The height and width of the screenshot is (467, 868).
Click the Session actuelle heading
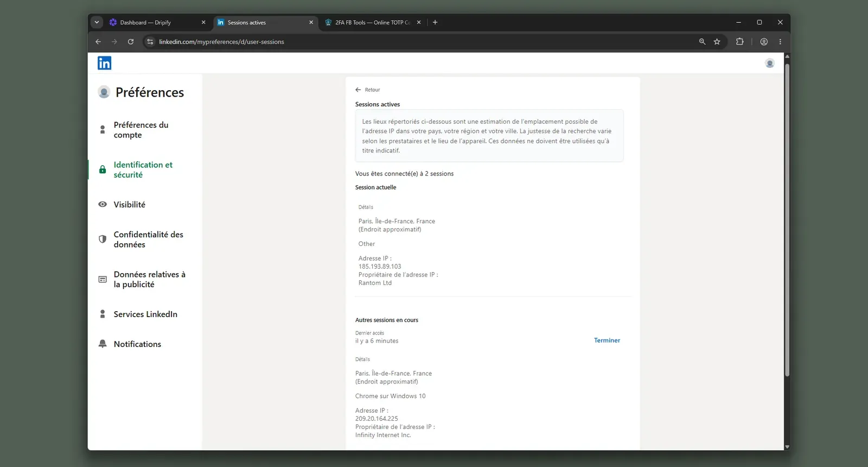tap(375, 187)
